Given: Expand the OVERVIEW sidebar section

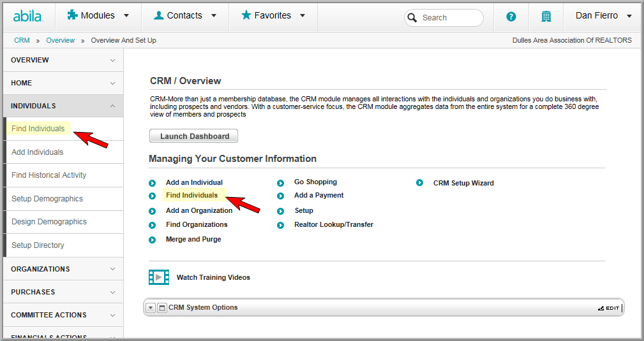Looking at the screenshot, I should (x=63, y=60).
